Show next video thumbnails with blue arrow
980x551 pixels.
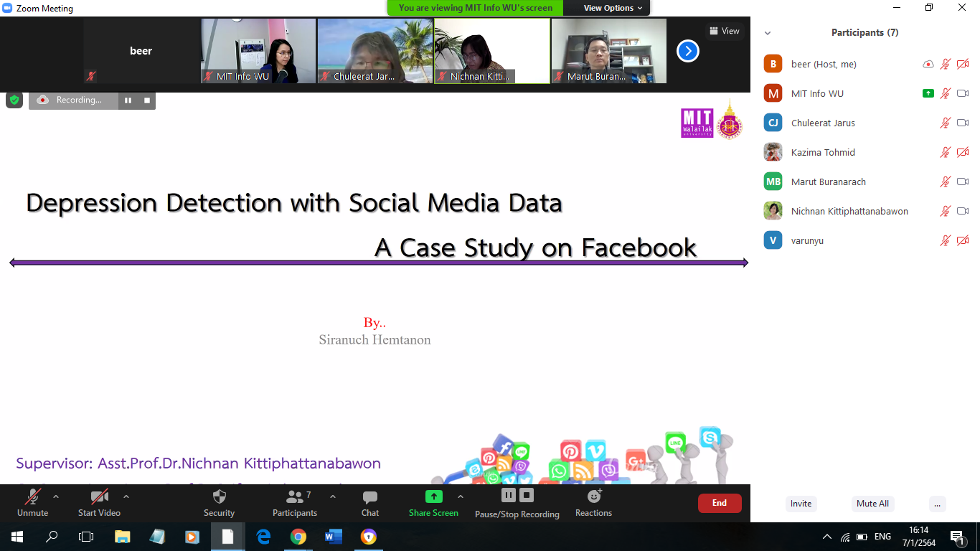point(687,51)
